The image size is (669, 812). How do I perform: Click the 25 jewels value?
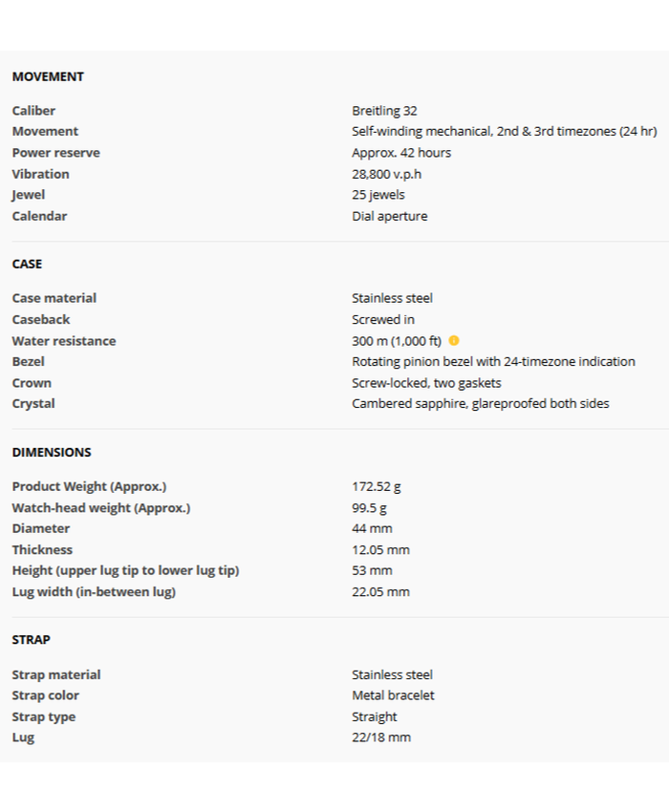coord(378,195)
